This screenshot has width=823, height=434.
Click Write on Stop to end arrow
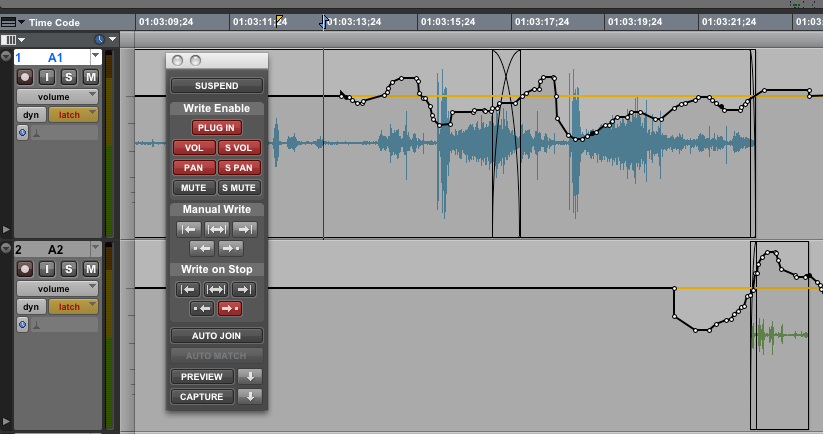245,290
